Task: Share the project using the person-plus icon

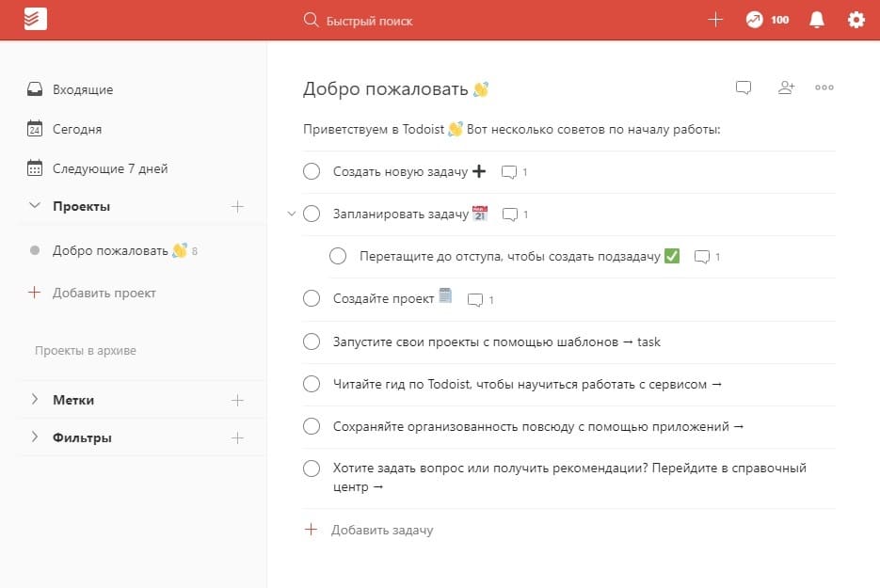Action: tap(786, 87)
